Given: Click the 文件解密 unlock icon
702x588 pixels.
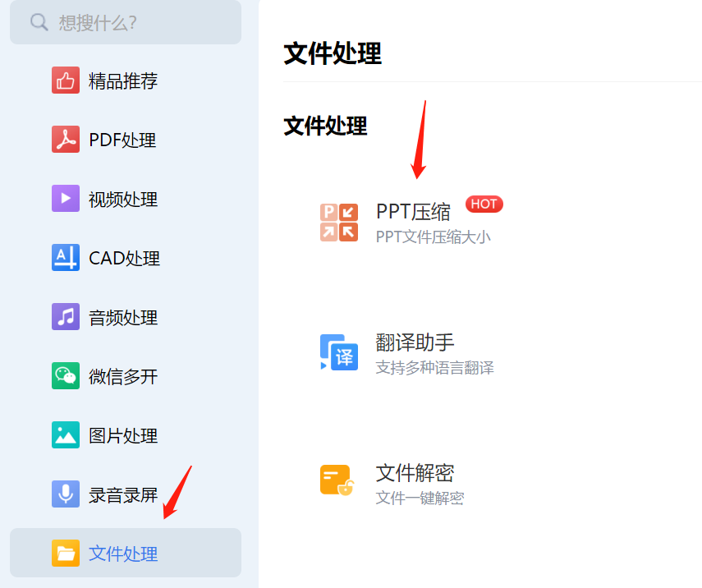Looking at the screenshot, I should click(x=337, y=480).
